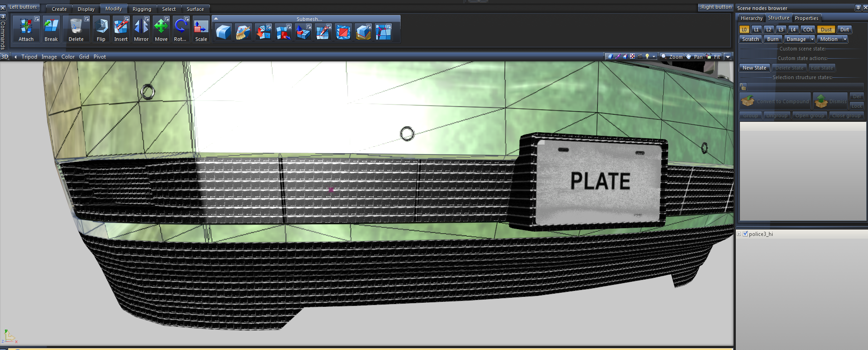Switch to the Rigging tab

pos(142,9)
